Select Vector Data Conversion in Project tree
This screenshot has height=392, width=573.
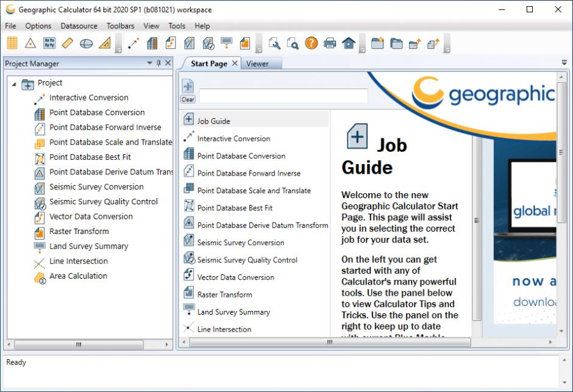click(91, 216)
